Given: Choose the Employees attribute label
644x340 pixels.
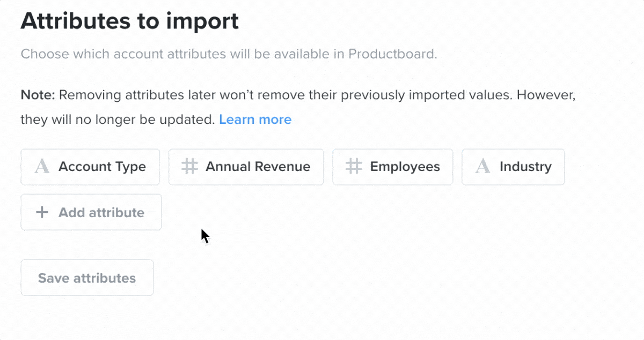Looking at the screenshot, I should point(405,167).
